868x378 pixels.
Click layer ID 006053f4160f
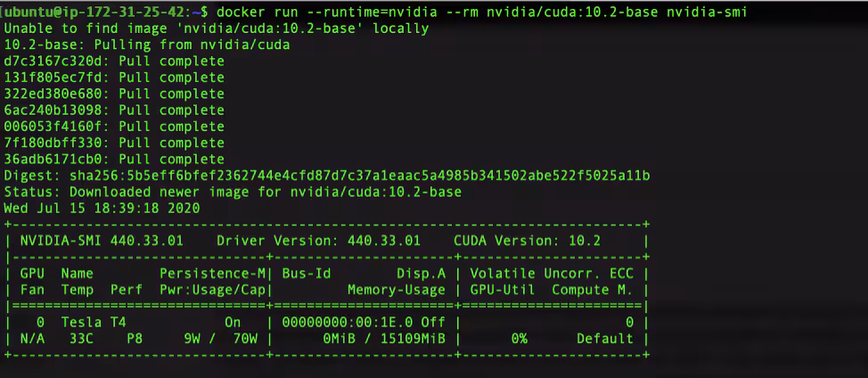click(x=53, y=127)
